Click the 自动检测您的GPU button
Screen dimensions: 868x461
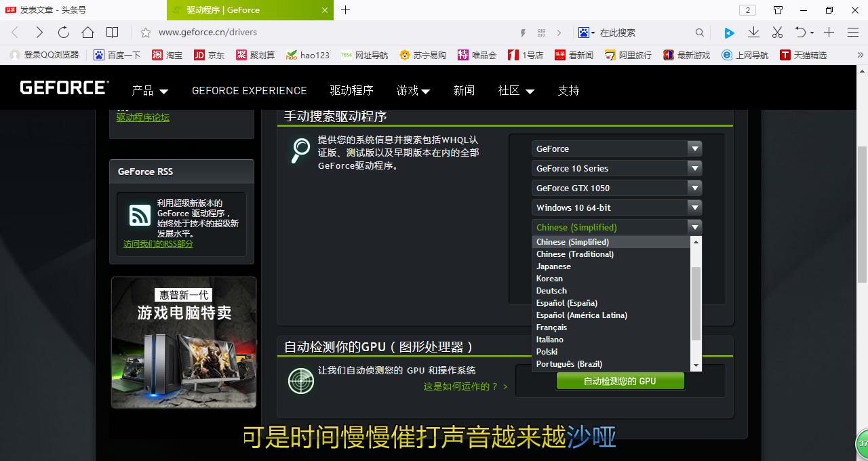pyautogui.click(x=620, y=380)
